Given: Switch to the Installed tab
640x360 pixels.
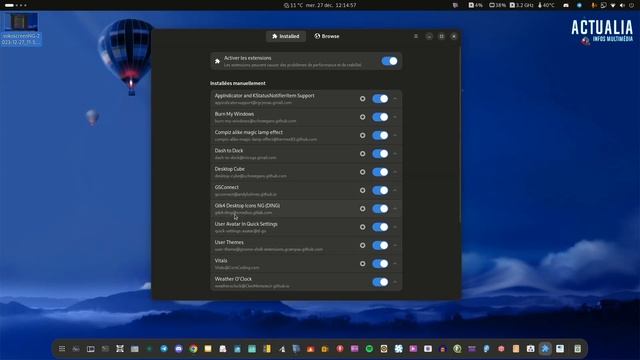Looking at the screenshot, I should [286, 36].
